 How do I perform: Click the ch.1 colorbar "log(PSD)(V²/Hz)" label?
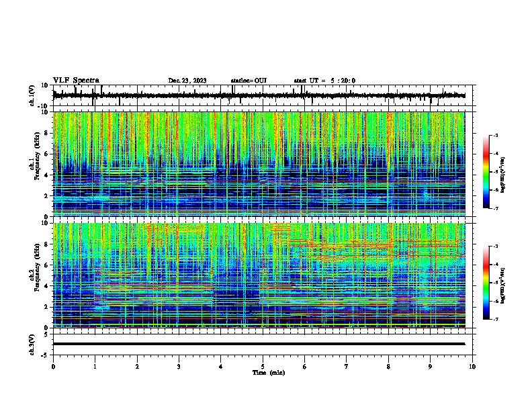click(503, 175)
